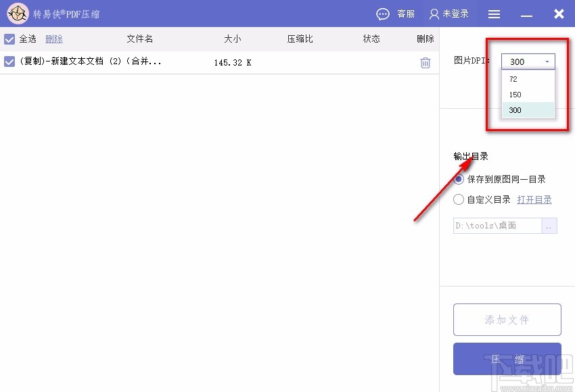Select the 保存到原图同一目录 radio button
Image resolution: width=575 pixels, height=392 pixels.
(x=459, y=180)
